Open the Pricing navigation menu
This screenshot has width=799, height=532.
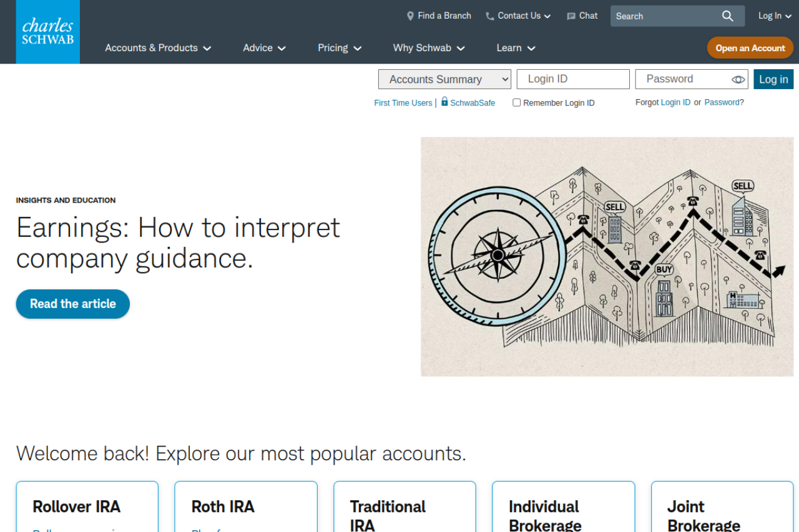pyautogui.click(x=340, y=48)
